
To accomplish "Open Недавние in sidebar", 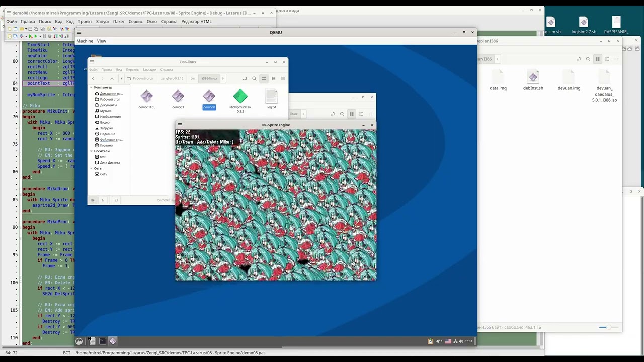I will click(x=105, y=134).
